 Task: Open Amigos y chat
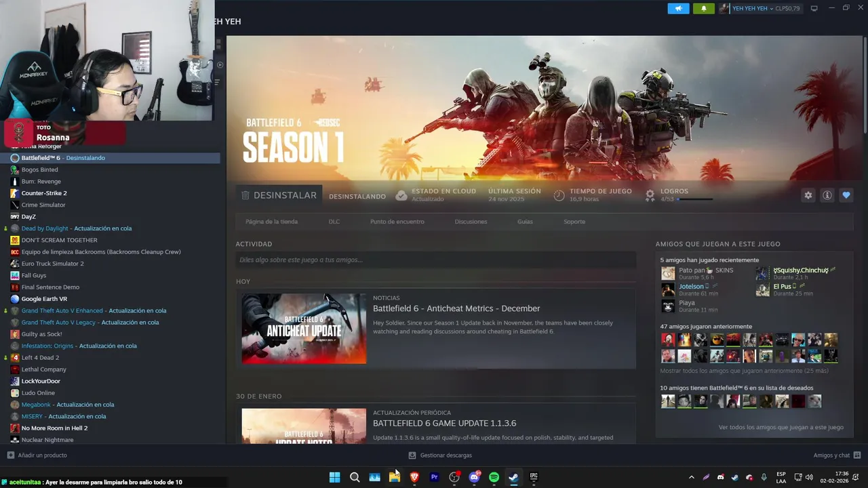[837, 455]
